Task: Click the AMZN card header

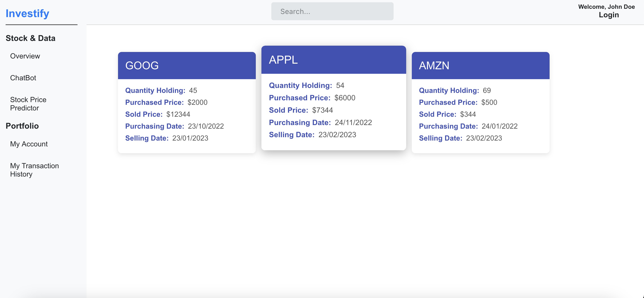Action: (x=480, y=65)
